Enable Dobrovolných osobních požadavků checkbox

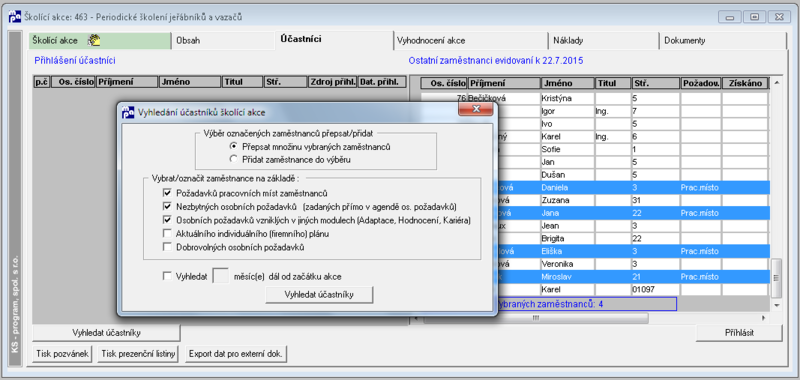pyautogui.click(x=167, y=247)
